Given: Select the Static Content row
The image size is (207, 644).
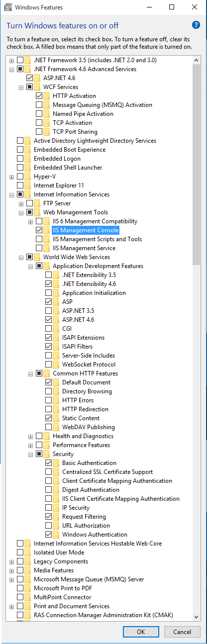Looking at the screenshot, I should tap(81, 418).
